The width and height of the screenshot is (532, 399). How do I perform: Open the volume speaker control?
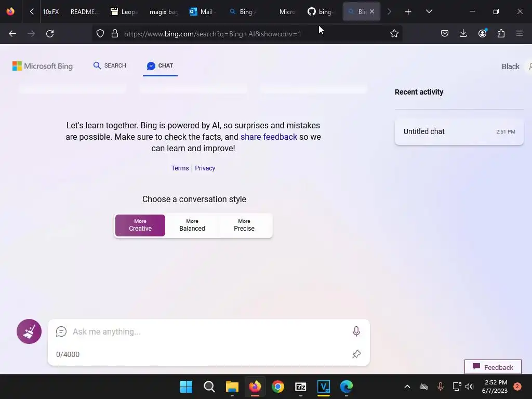[x=469, y=387]
